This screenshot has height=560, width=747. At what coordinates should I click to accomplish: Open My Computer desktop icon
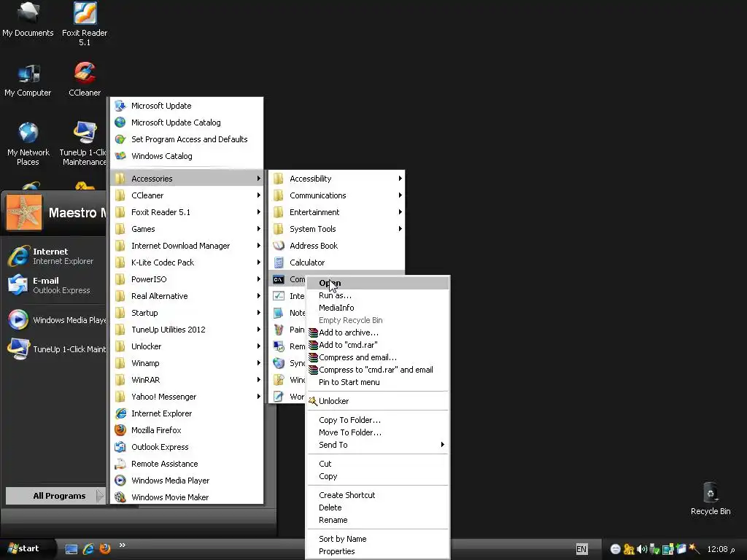click(x=28, y=80)
